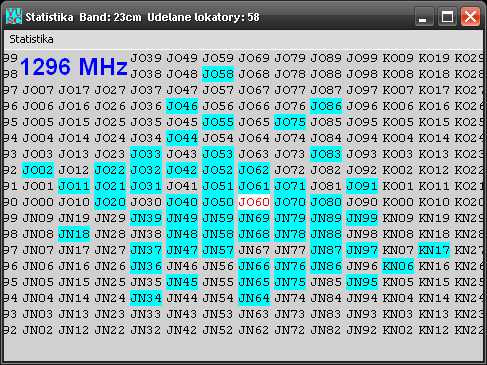This screenshot has width=487, height=365.
Task: Select highlighted locator JO91
Action: (362, 186)
